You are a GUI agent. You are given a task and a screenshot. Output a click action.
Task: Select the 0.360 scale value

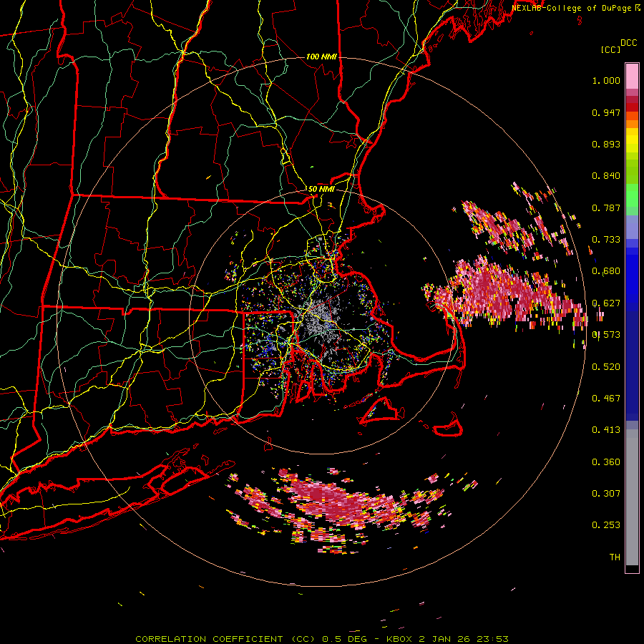606,462
